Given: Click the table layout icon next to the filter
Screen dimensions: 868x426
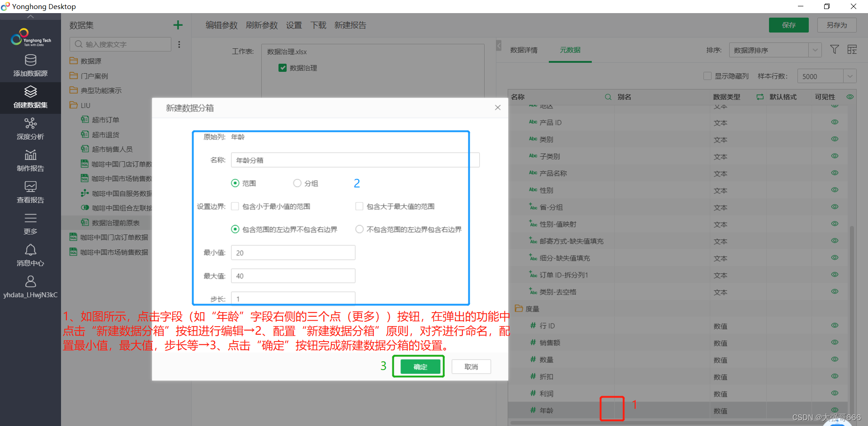Looking at the screenshot, I should [x=852, y=50].
